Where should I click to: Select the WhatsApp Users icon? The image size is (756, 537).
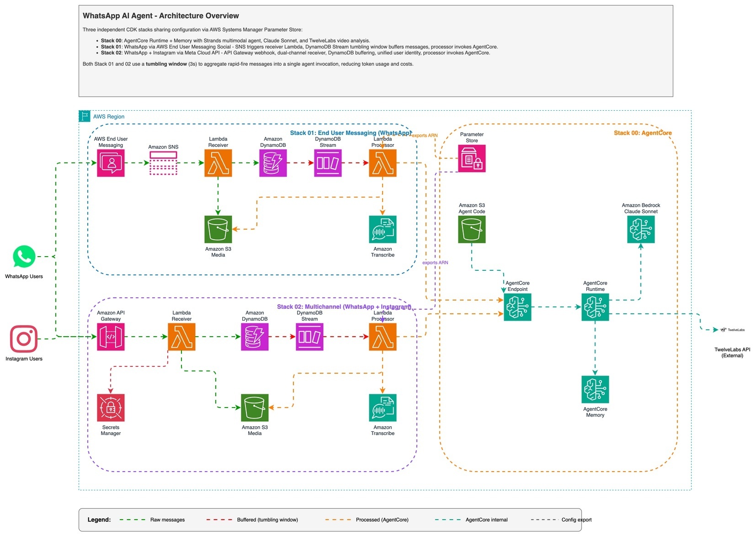pyautogui.click(x=24, y=257)
